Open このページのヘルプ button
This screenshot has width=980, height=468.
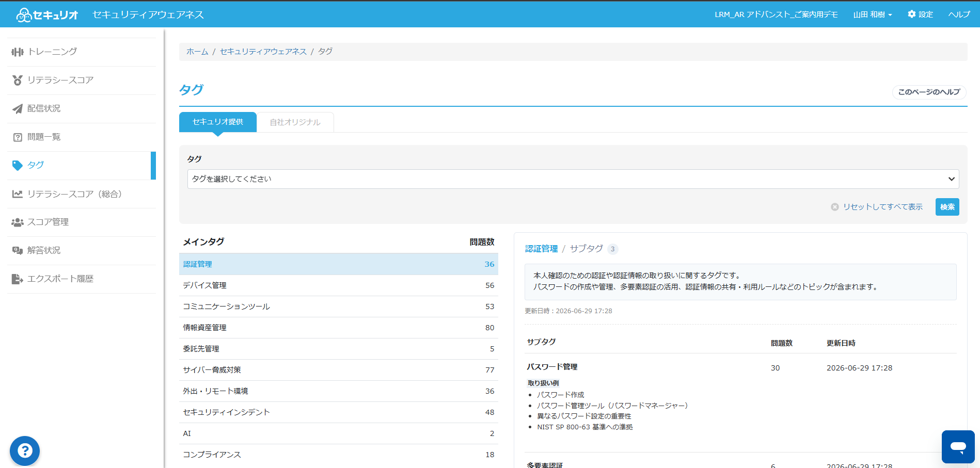[x=929, y=92]
